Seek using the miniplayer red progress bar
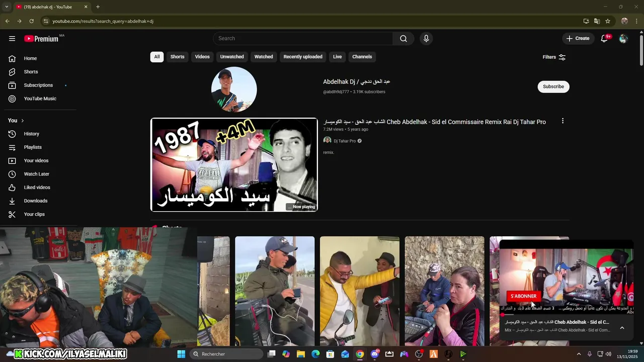The image size is (644, 362). click(x=566, y=315)
